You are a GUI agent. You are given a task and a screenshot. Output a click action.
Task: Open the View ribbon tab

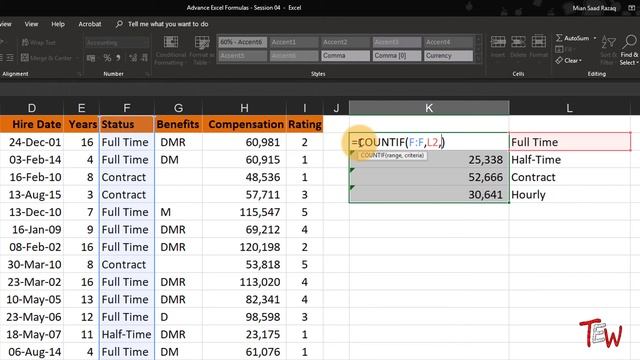coord(31,24)
